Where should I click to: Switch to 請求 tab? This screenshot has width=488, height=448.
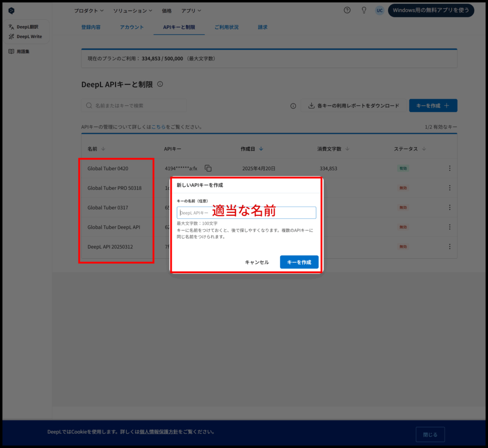(x=263, y=27)
